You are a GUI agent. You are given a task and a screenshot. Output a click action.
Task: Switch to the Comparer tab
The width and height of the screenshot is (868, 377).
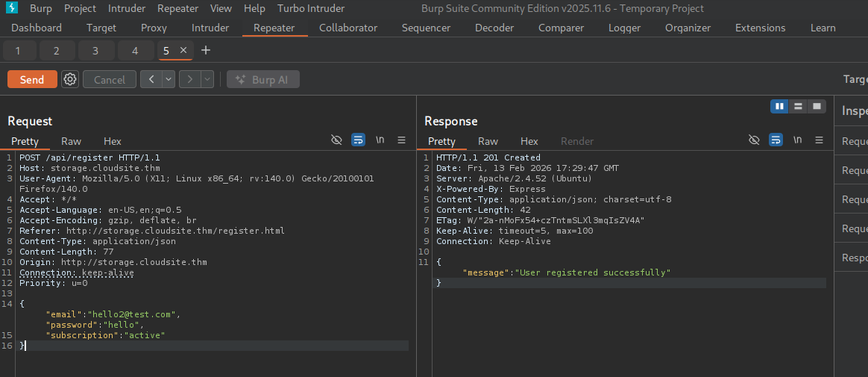pos(562,28)
